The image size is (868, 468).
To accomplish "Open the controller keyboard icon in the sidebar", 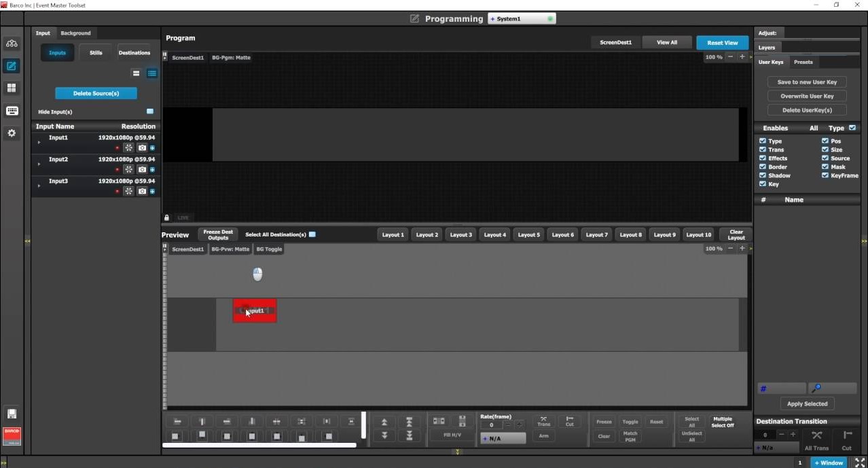I will pos(12,110).
